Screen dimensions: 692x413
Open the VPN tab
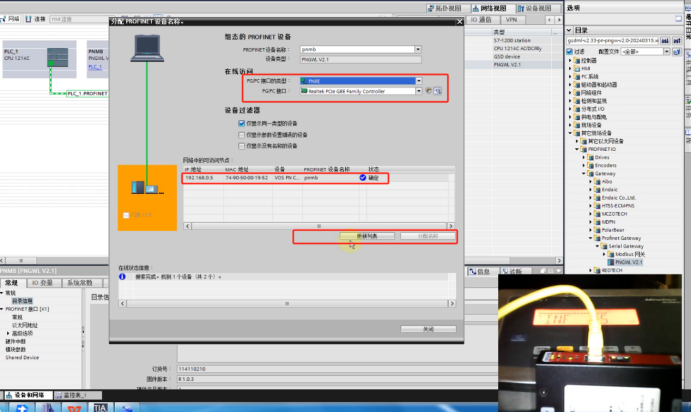pyautogui.click(x=511, y=20)
